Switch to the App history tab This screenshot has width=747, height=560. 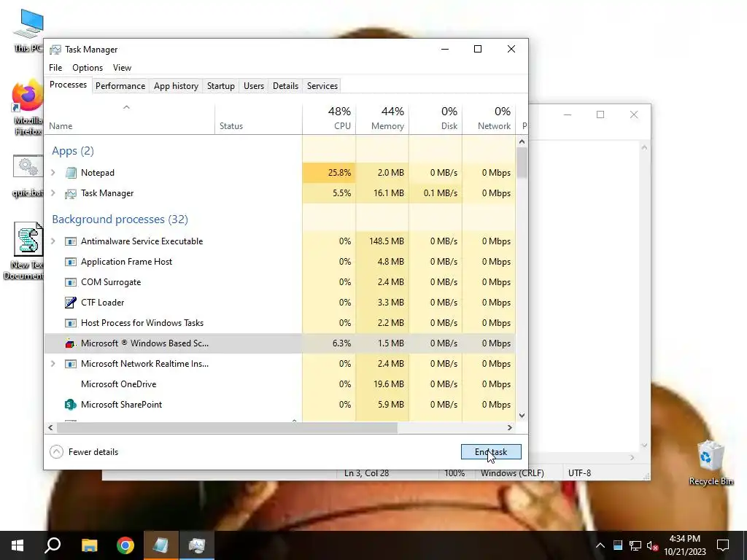pos(176,86)
